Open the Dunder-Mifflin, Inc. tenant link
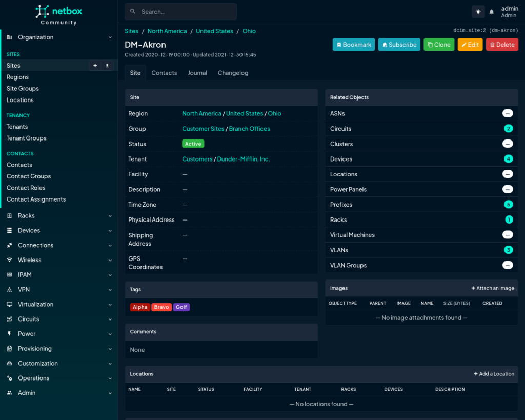Screen dimensions: 525x420 (x=244, y=159)
